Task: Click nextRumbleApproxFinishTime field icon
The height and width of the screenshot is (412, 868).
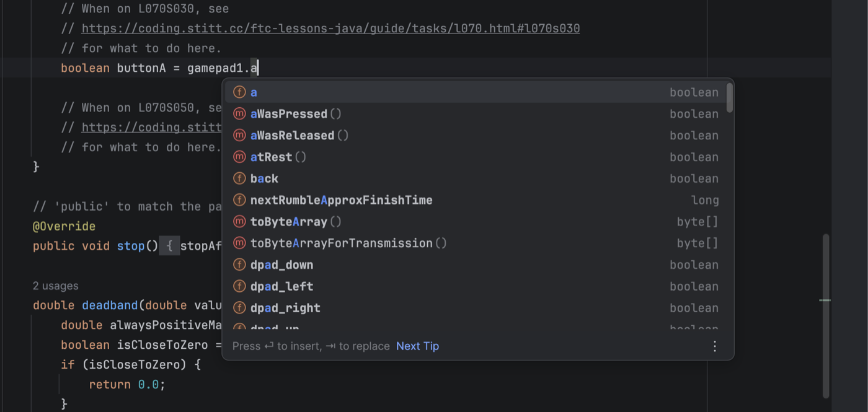Action: [x=239, y=200]
